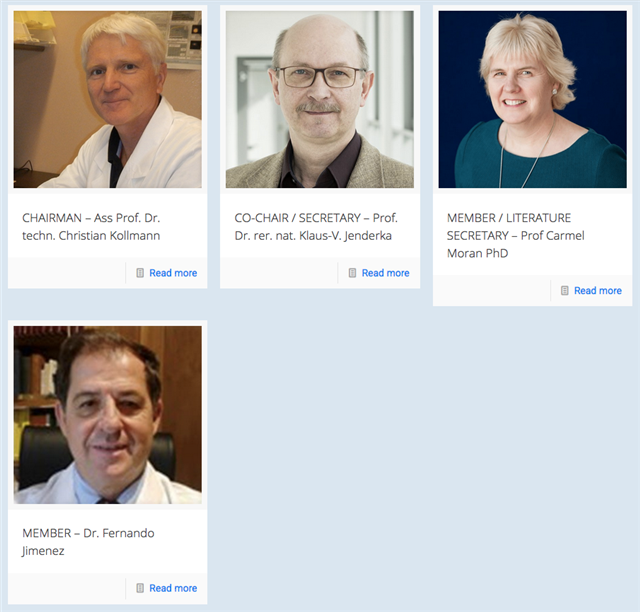Click the "MEMBER – Dr. Fernando Jimenez" title
The width and height of the screenshot is (640, 612).
[x=88, y=542]
